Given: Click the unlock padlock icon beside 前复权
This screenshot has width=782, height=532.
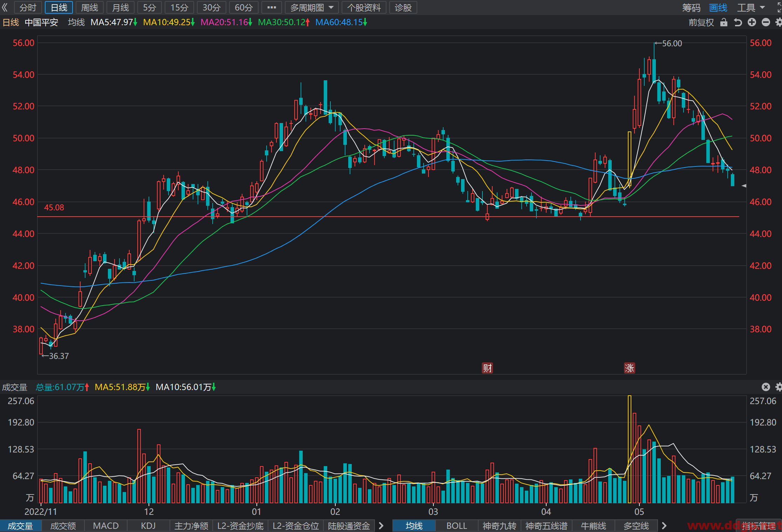Looking at the screenshot, I should click(724, 22).
